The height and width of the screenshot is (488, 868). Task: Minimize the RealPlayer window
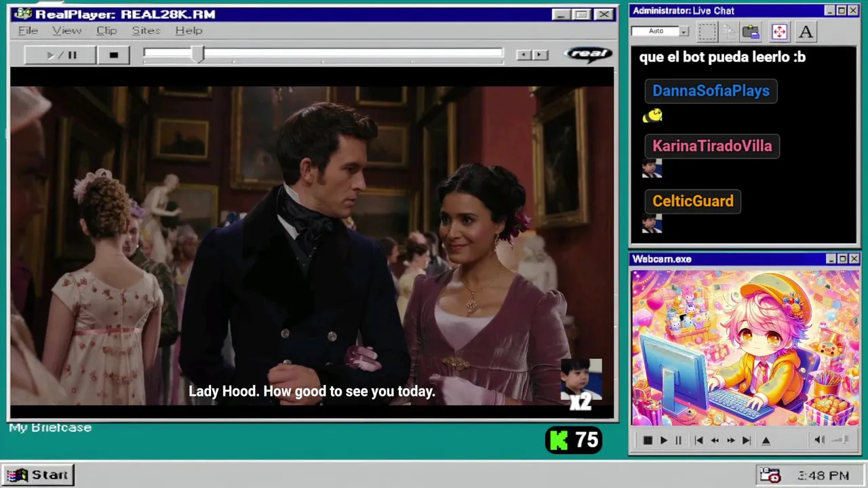560,14
